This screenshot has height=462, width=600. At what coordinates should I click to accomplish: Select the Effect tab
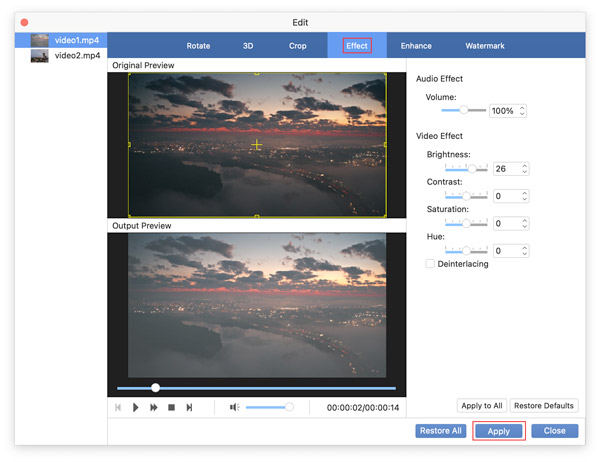357,46
